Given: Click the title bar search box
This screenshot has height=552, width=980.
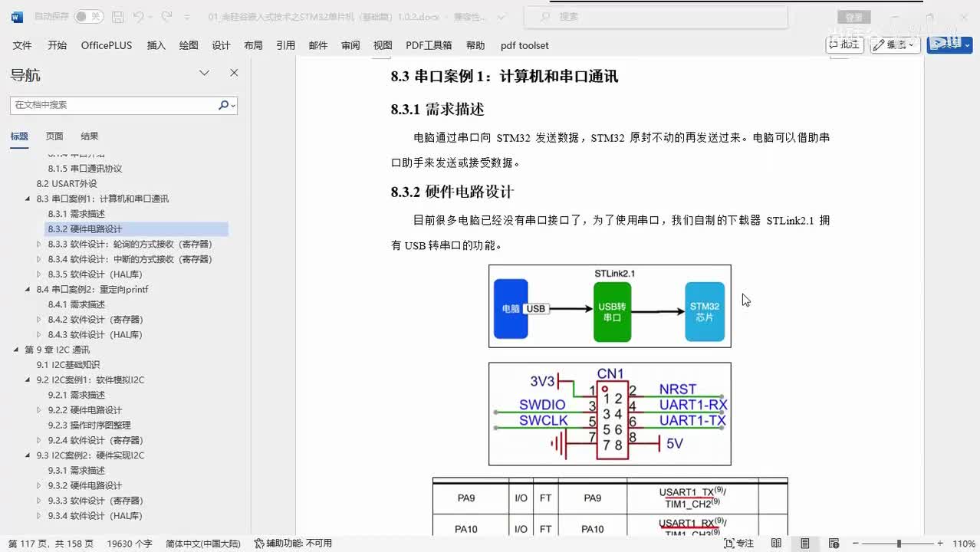Looking at the screenshot, I should coord(656,16).
